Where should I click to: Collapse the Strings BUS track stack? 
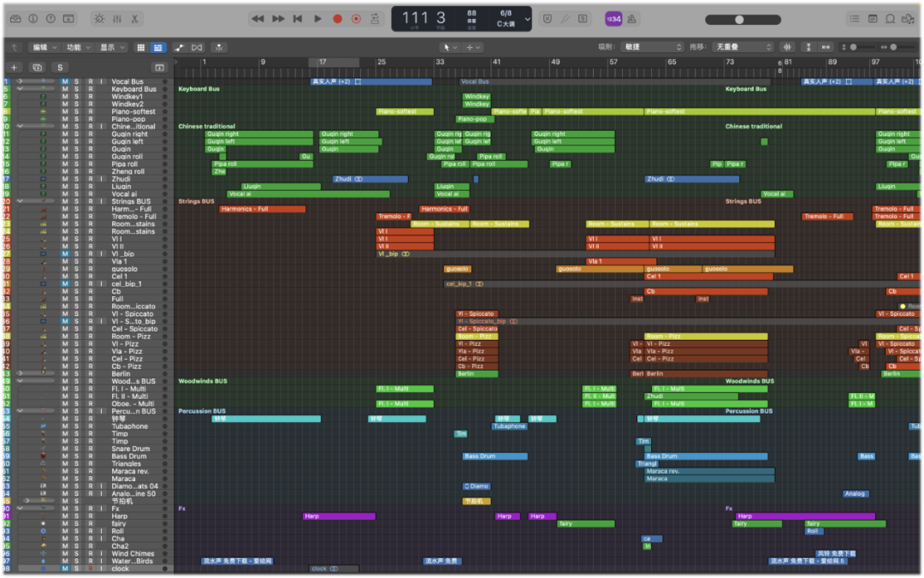pyautogui.click(x=20, y=201)
